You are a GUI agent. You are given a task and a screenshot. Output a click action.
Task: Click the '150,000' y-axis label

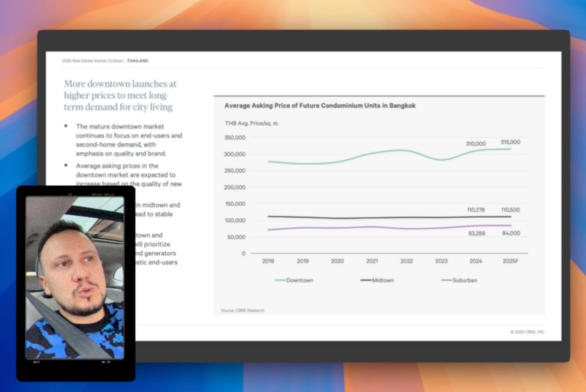point(235,204)
